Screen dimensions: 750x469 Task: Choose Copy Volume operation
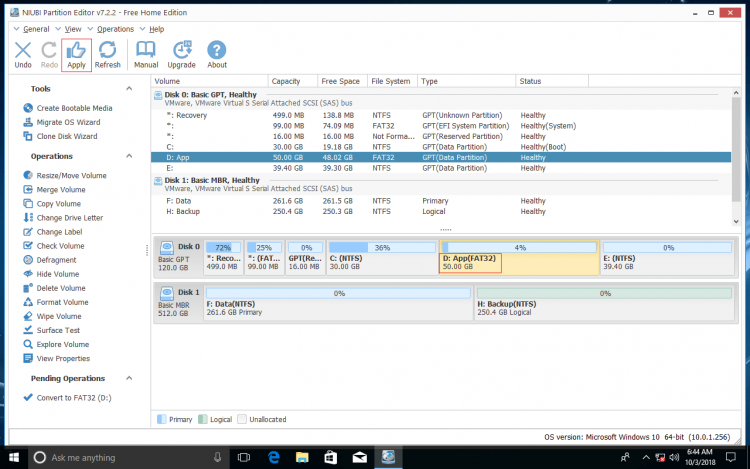(x=52, y=204)
